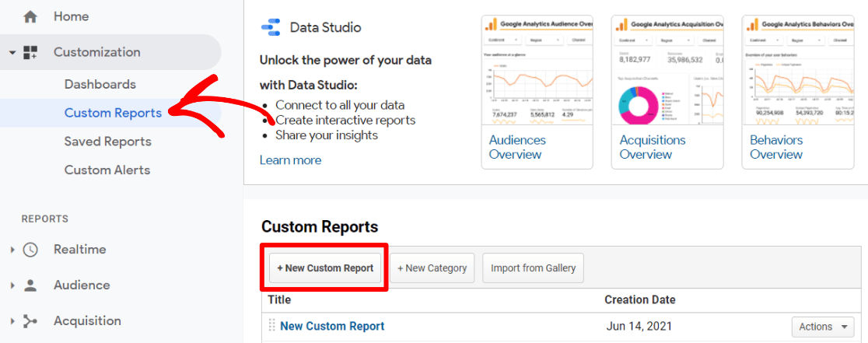Click the Acquisition branching icon
This screenshot has height=343, width=868.
30,321
